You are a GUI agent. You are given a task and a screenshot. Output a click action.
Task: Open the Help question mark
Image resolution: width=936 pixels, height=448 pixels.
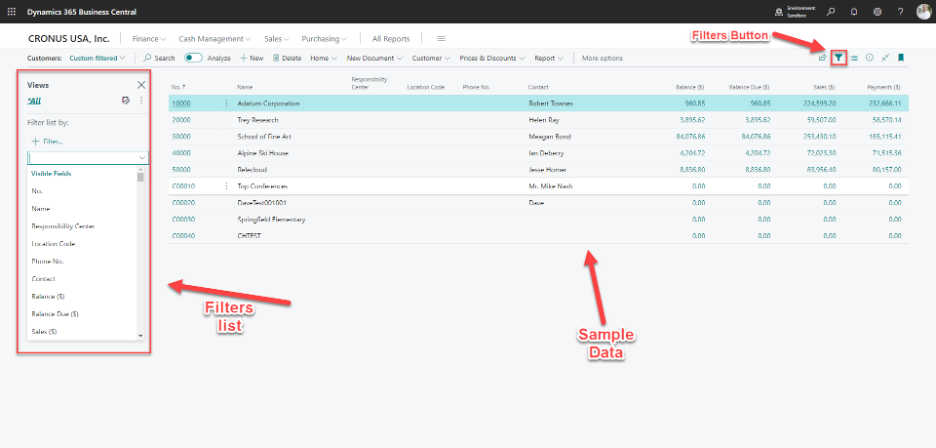(x=901, y=11)
